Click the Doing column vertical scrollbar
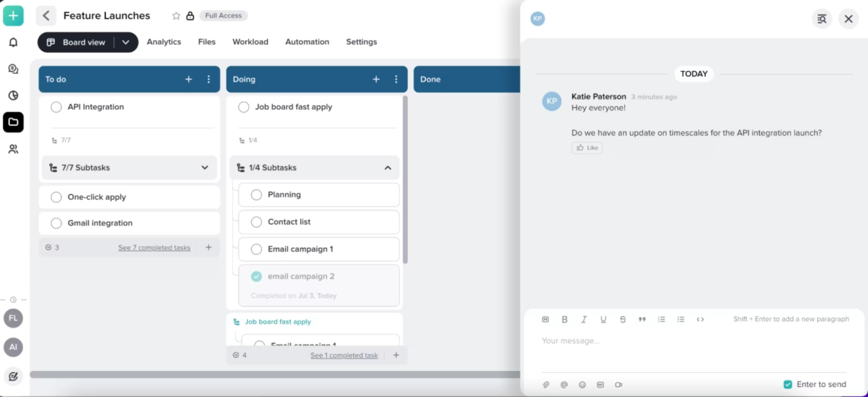Screen dimensions: 868x397 pyautogui.click(x=405, y=180)
